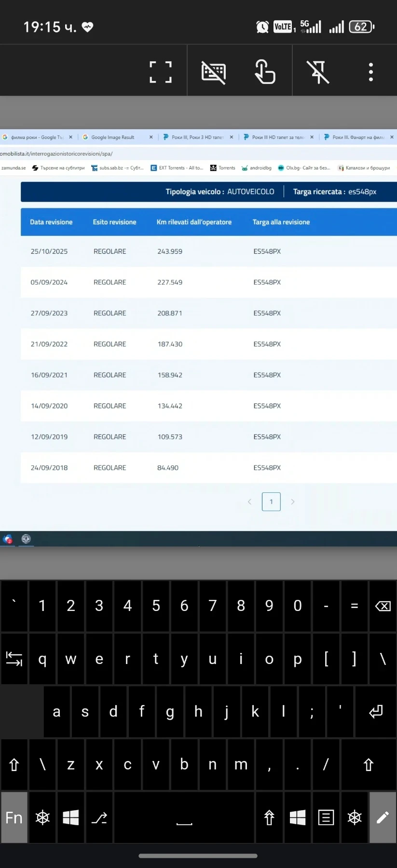Tap the Fn key
The width and height of the screenshot is (397, 868).
pos(14,817)
